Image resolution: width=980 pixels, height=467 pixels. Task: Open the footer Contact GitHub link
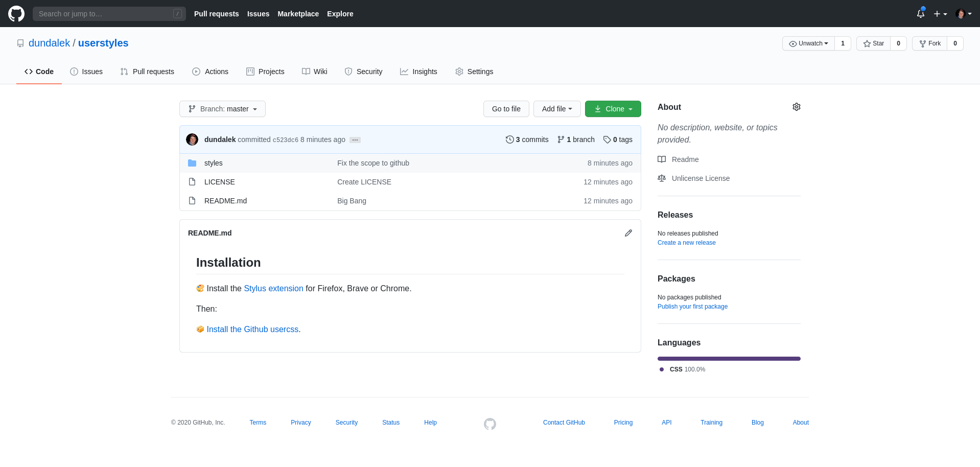[x=564, y=423]
